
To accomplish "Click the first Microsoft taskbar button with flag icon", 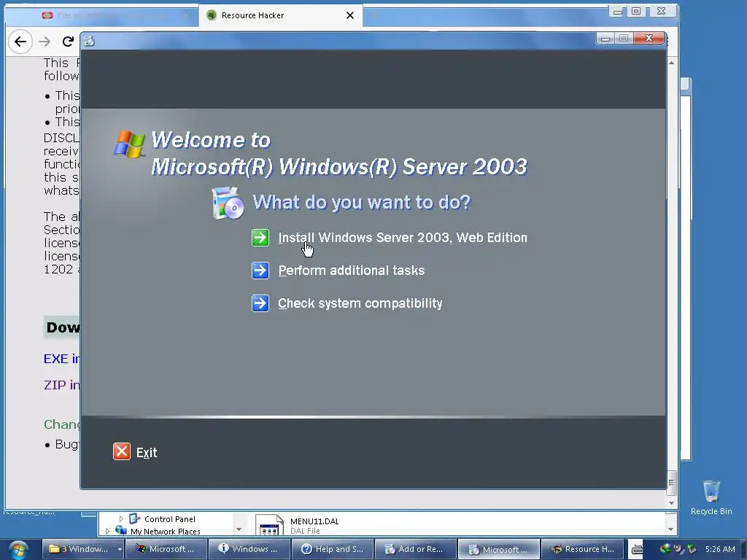I will click(x=166, y=549).
